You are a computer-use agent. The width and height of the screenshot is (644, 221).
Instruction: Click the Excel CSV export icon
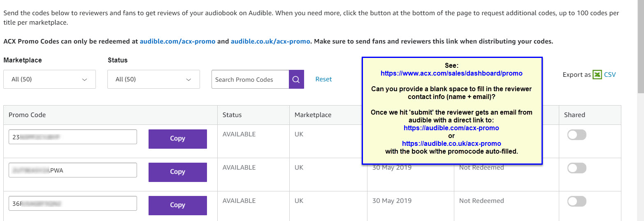[x=597, y=75]
